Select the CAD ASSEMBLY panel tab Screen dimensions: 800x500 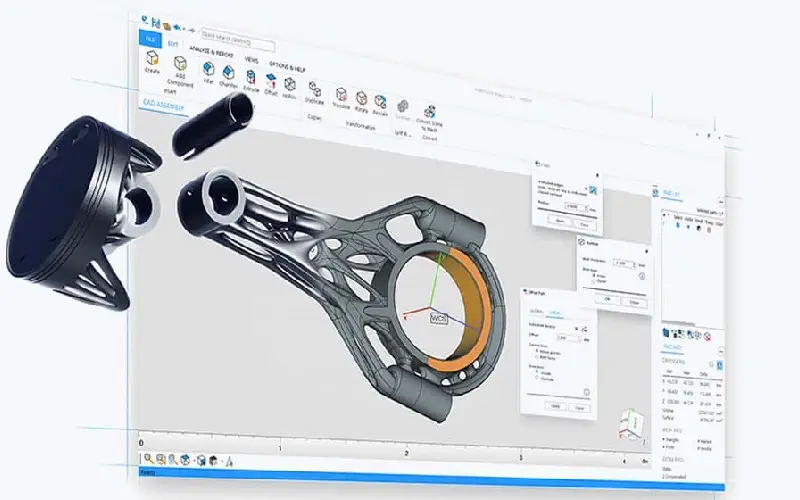(x=163, y=105)
